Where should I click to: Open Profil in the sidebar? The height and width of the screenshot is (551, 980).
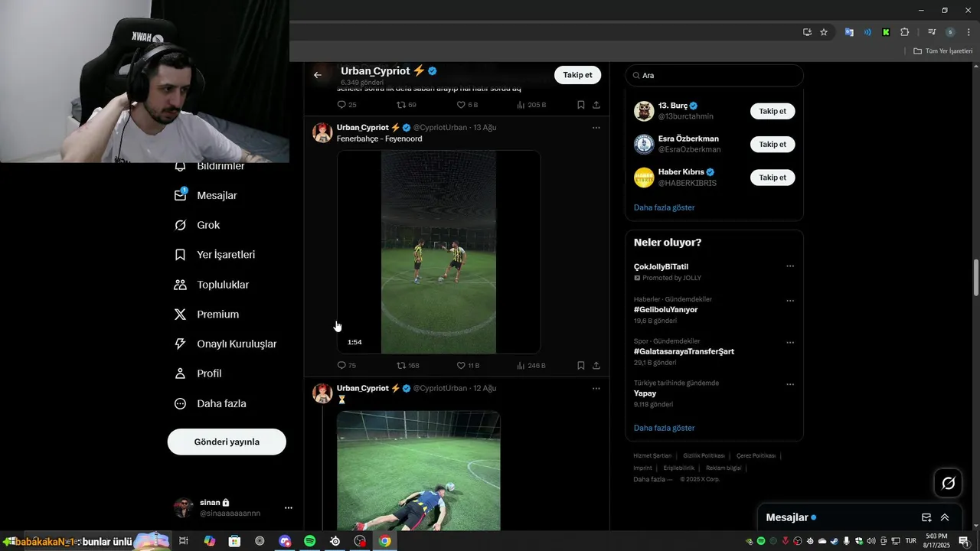(199, 373)
